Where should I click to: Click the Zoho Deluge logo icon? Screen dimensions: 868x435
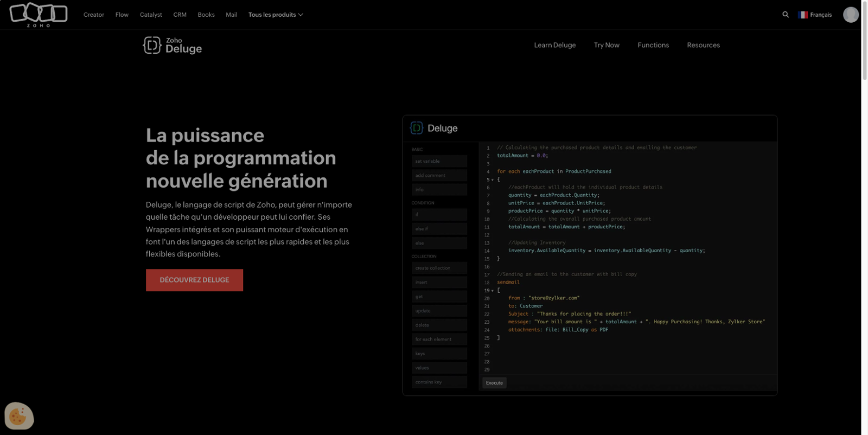152,45
